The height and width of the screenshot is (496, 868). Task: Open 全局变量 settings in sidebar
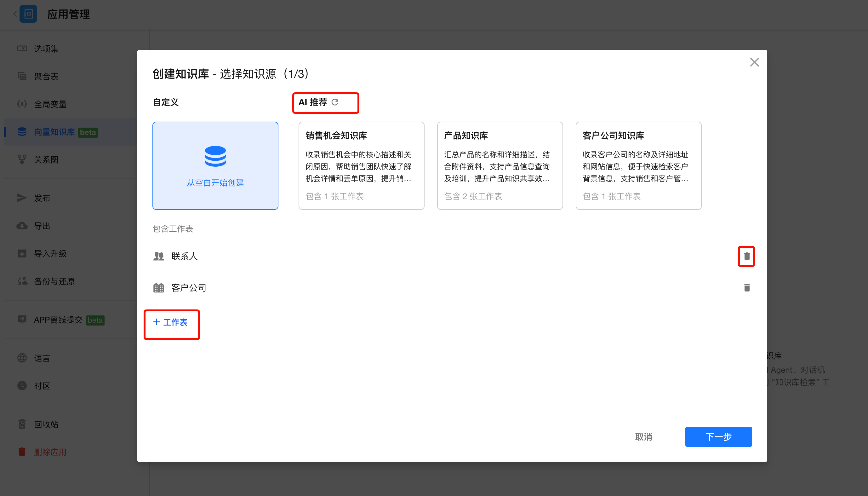[50, 104]
